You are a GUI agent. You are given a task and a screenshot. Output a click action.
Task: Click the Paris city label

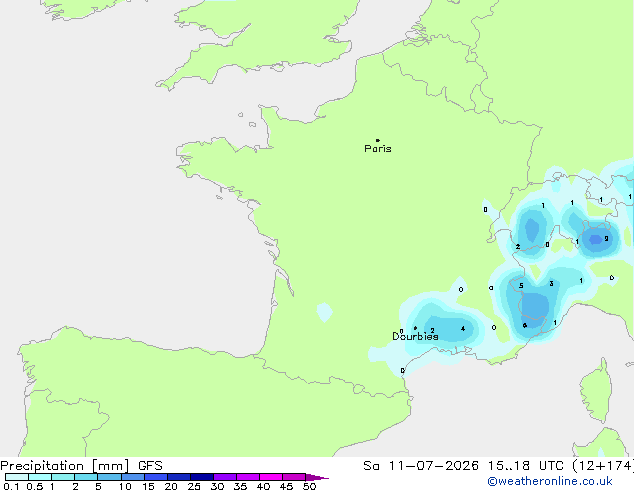(378, 149)
